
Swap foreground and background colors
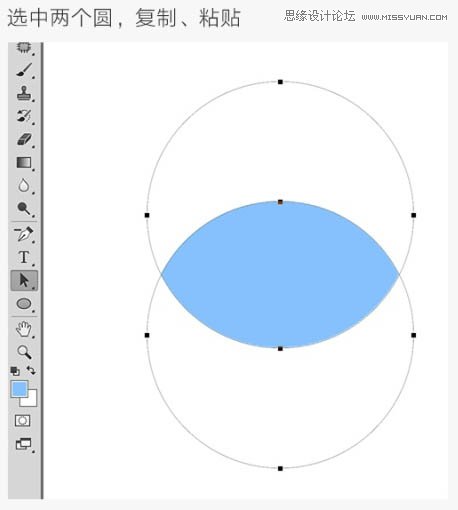pos(31,370)
